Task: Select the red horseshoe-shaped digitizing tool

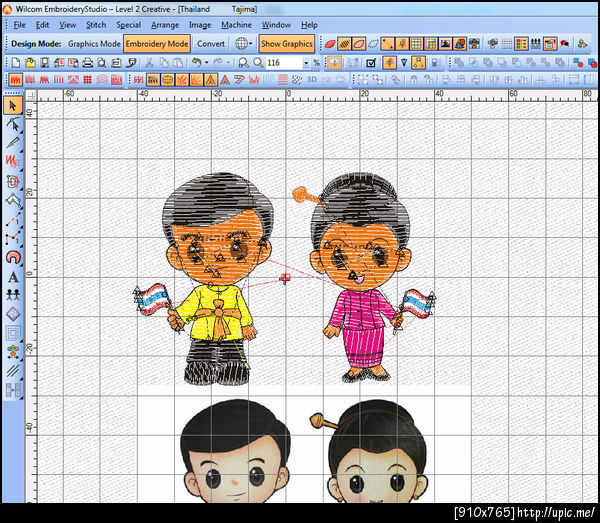Action: [13, 257]
